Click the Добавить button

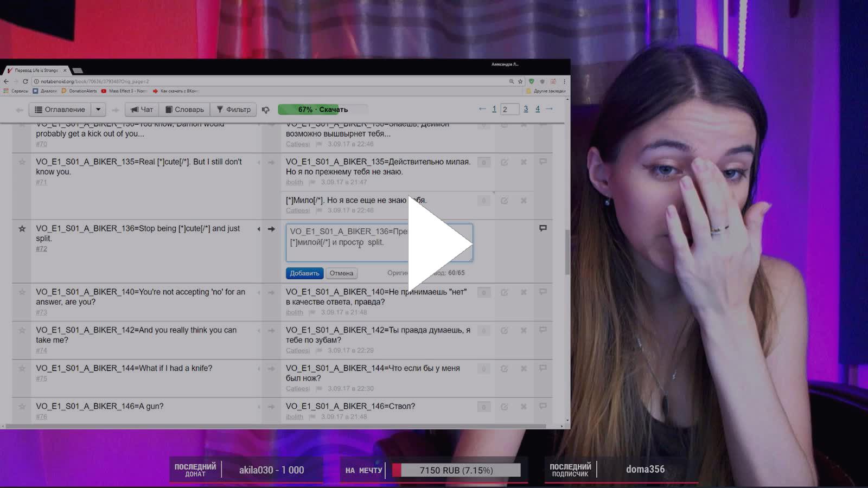click(304, 273)
